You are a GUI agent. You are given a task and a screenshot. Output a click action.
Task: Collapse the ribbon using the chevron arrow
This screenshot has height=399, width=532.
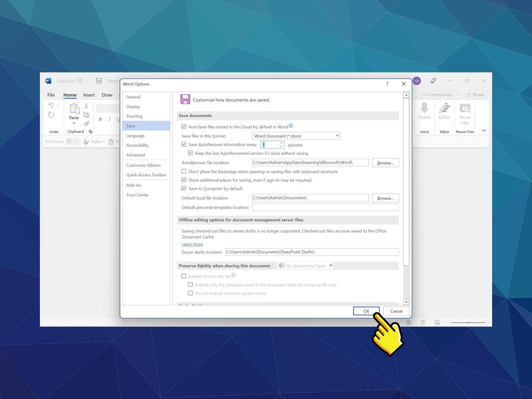tap(484, 130)
